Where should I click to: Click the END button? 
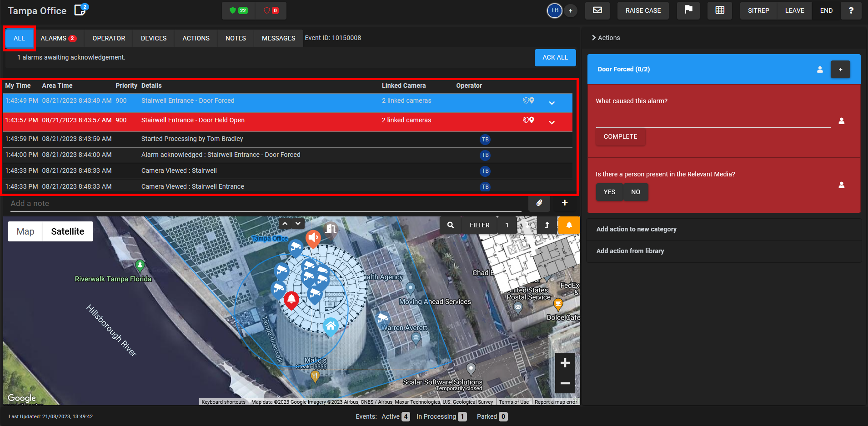click(826, 10)
